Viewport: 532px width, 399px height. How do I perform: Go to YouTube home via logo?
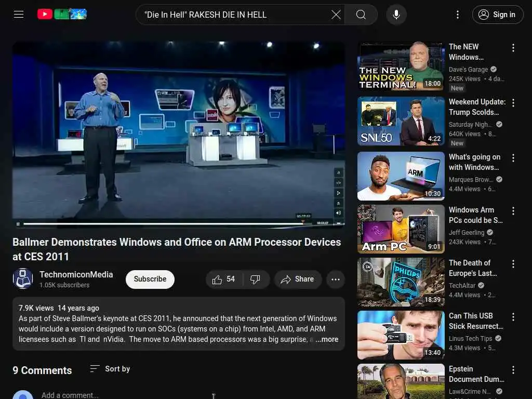(x=62, y=14)
